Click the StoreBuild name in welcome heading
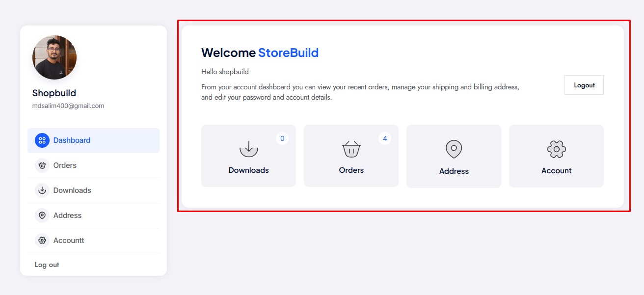The height and width of the screenshot is (295, 644). (x=289, y=53)
